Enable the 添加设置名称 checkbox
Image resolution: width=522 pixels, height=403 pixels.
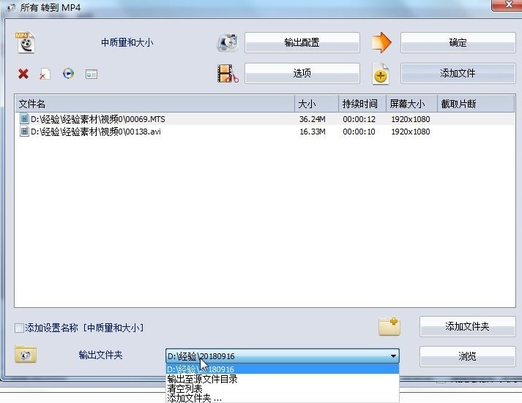19,328
